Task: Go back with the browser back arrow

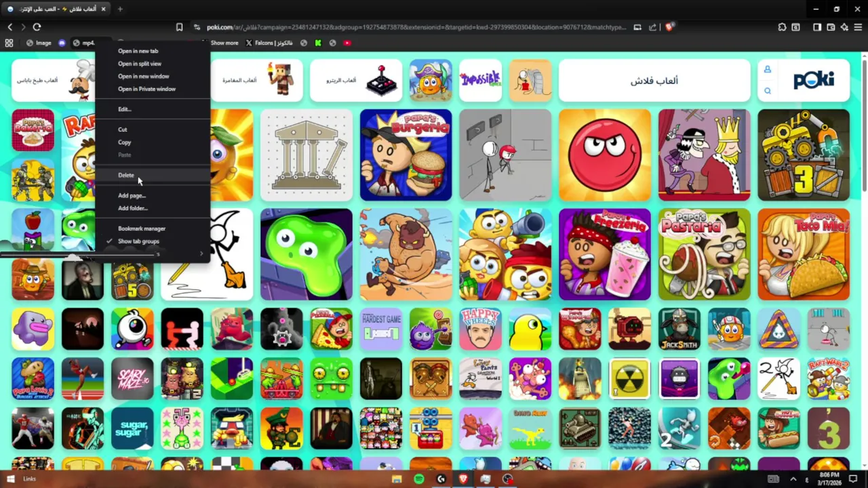Action: pos(10,27)
